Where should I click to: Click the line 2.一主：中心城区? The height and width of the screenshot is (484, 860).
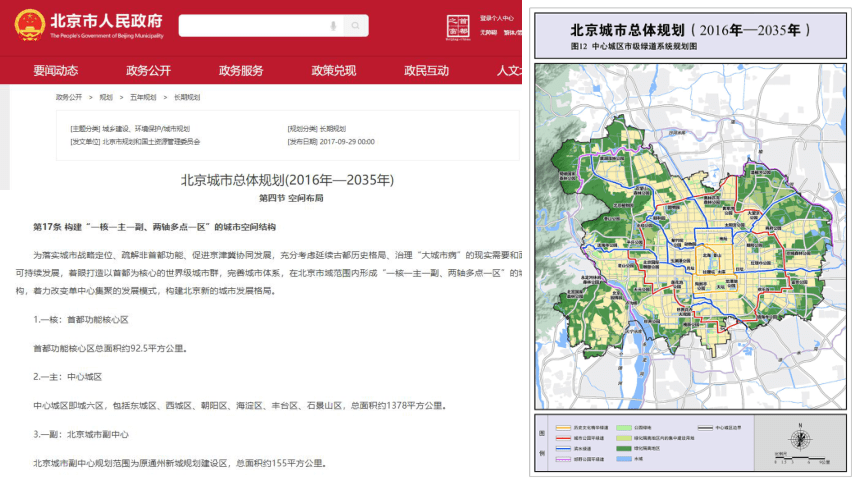pyautogui.click(x=67, y=376)
